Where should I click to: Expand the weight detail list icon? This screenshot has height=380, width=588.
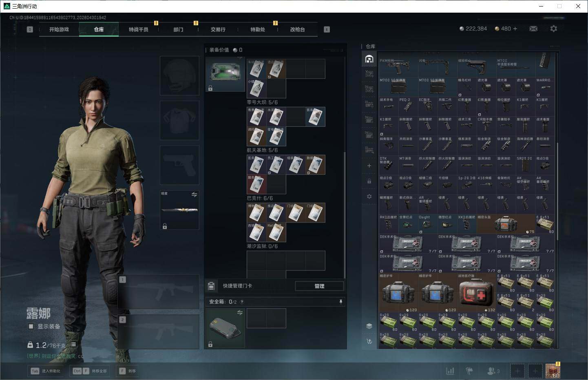[73, 345]
